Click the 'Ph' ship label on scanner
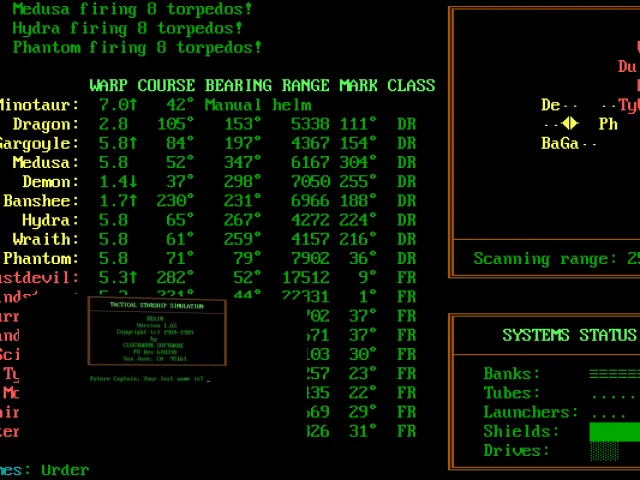Screen dimensions: 640x480 [x=608, y=124]
